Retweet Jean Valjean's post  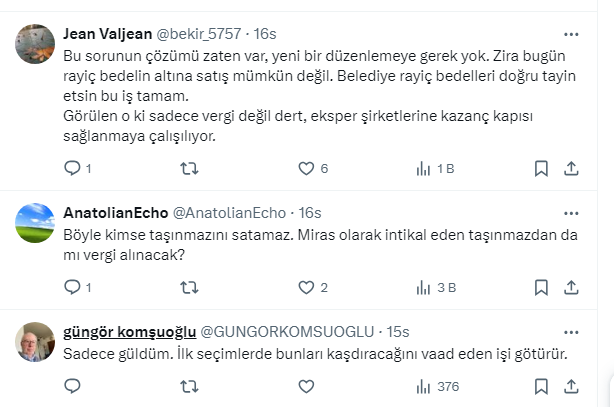[188, 168]
